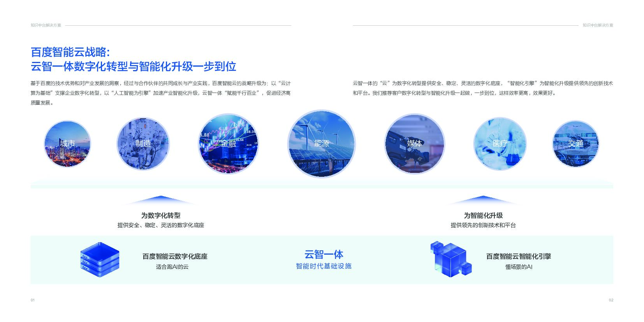The image size is (644, 322).
Task: Click the right header 知识中台解决方案
Action: (x=598, y=25)
